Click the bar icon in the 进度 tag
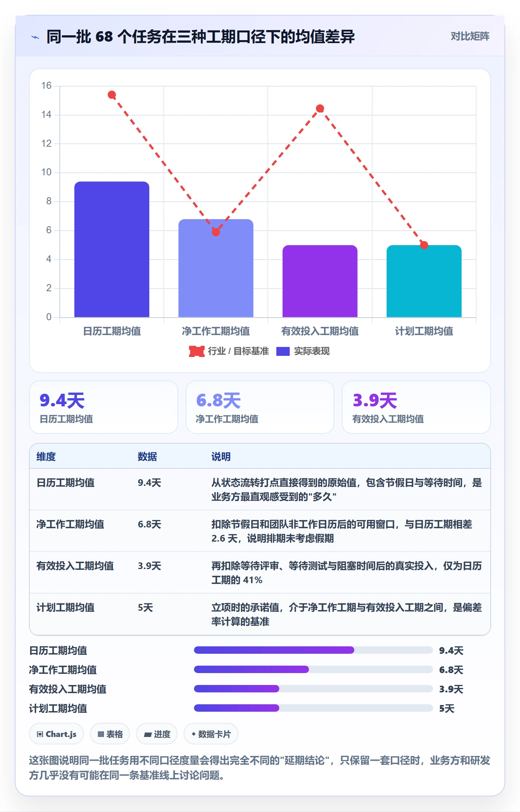Screen dimensions: 520x812 (x=147, y=734)
